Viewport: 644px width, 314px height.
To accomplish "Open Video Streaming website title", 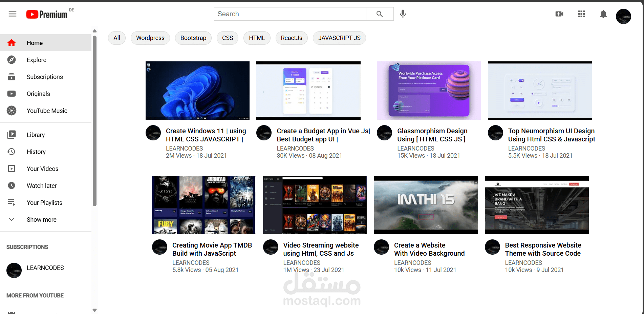I will click(x=321, y=249).
